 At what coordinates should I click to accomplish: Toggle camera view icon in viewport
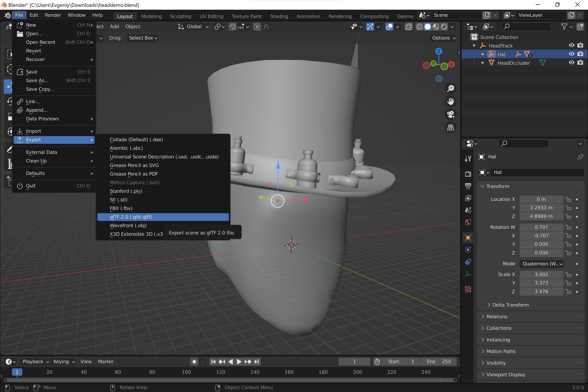[450, 115]
